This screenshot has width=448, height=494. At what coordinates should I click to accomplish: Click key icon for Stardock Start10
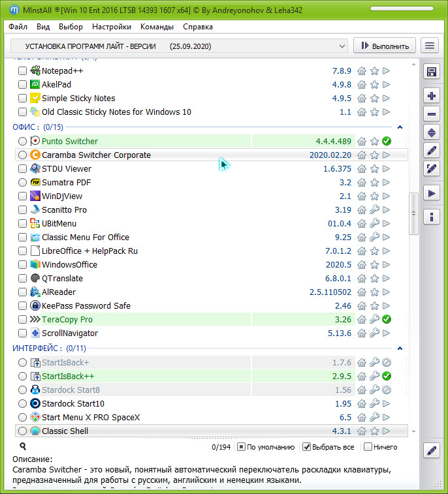pos(374,403)
